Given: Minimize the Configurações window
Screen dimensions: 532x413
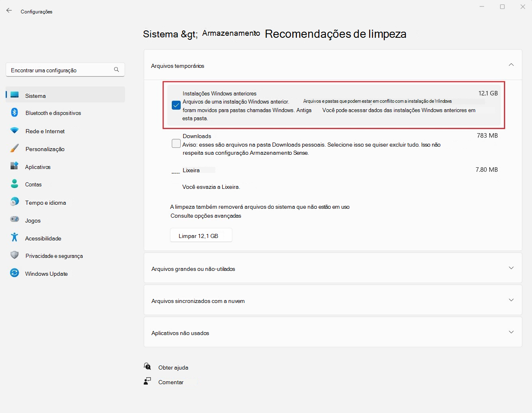Looking at the screenshot, I should [482, 6].
